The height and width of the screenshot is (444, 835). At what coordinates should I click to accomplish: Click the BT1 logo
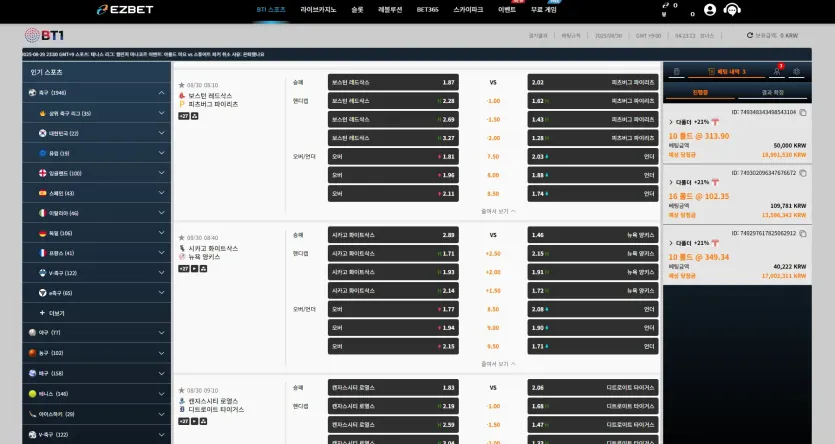(44, 35)
